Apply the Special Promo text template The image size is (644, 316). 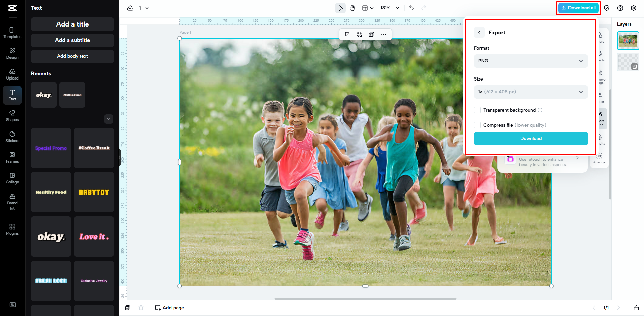pyautogui.click(x=51, y=148)
